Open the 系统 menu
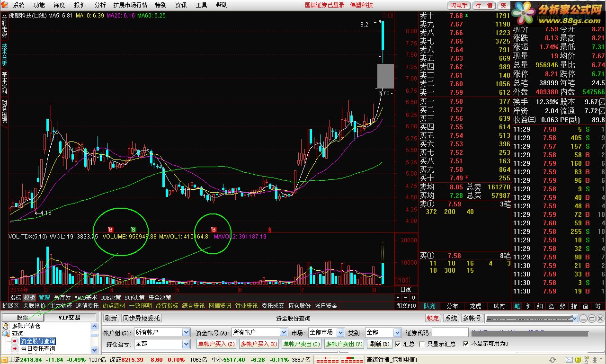Screen dimensions: 606x364 (x=18, y=5)
